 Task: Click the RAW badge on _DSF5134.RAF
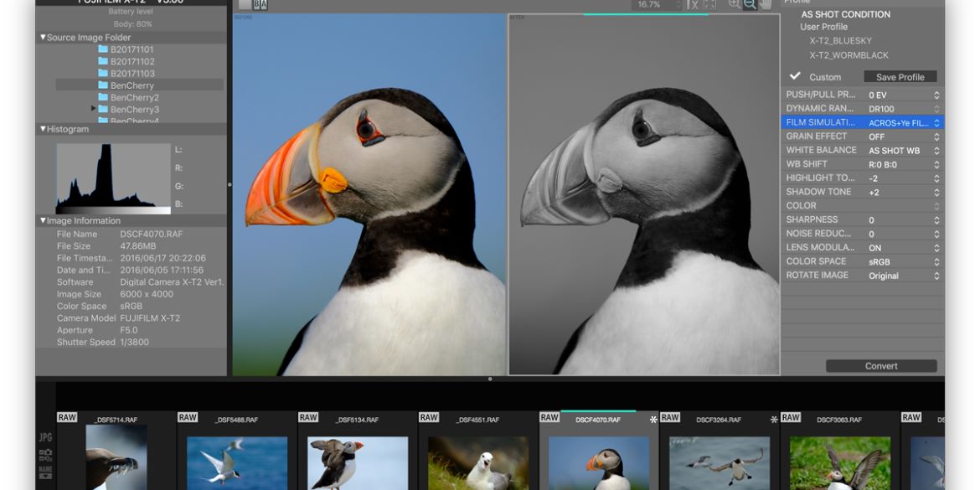point(308,417)
